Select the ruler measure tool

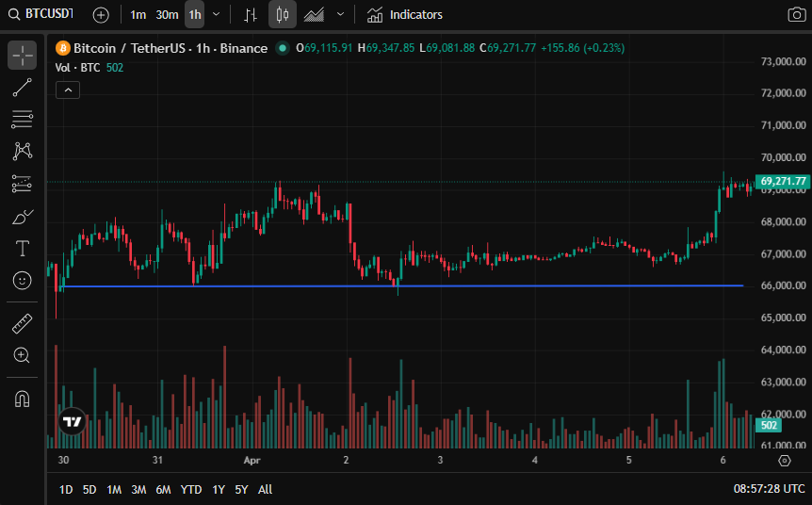(x=22, y=324)
